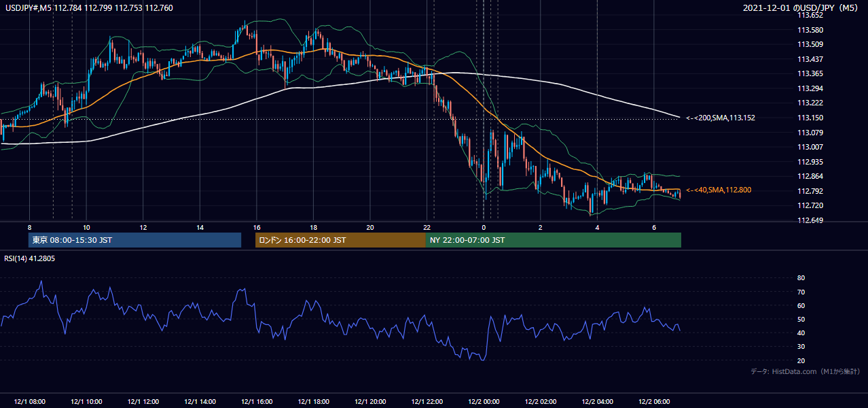The height and width of the screenshot is (408, 868).
Task: Click the 12/1 14:00 date axis label
Action: click(x=200, y=401)
